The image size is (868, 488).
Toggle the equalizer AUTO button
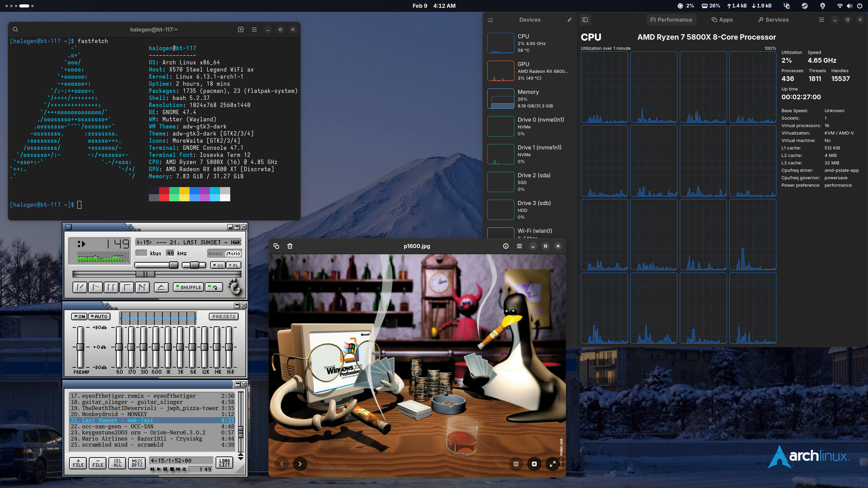pos(99,317)
